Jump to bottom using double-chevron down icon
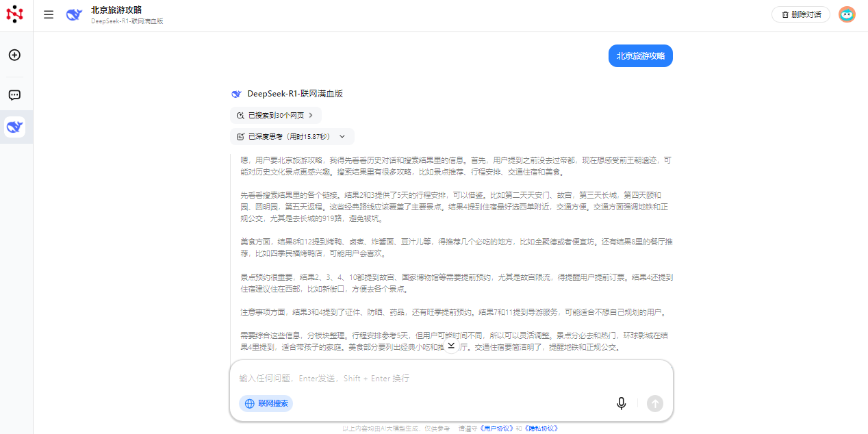This screenshot has width=868, height=434. point(451,347)
